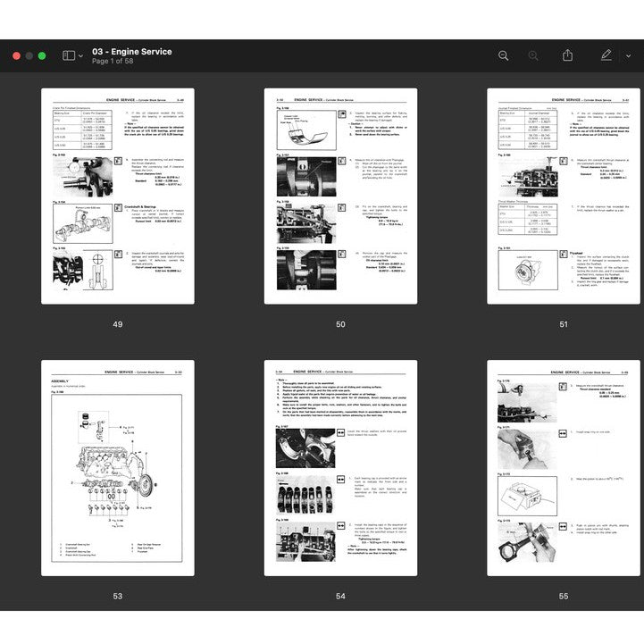Open page 55 thumbnail

(x=564, y=468)
